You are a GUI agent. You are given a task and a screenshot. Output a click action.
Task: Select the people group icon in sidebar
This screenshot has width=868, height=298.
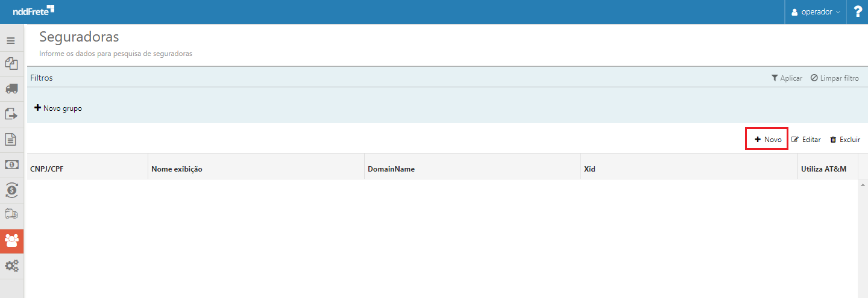coord(11,241)
